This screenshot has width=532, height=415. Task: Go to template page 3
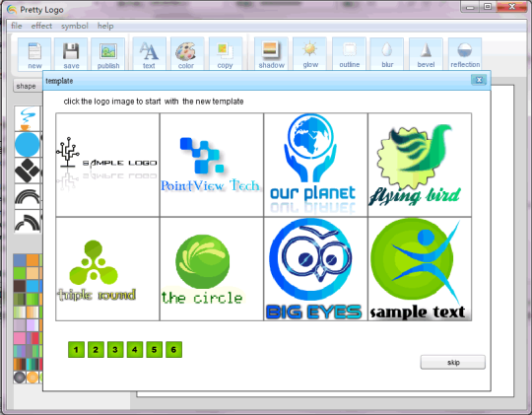(x=115, y=350)
